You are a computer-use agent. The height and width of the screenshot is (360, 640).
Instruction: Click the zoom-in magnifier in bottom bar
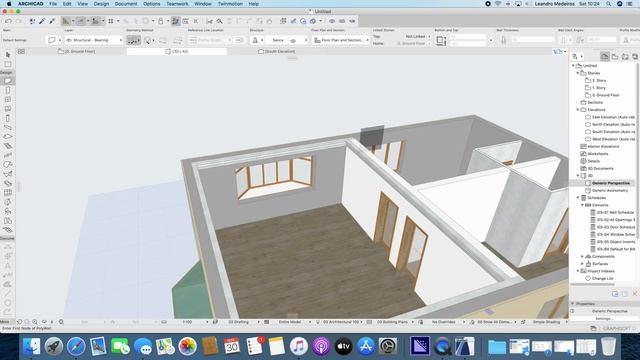[35, 322]
